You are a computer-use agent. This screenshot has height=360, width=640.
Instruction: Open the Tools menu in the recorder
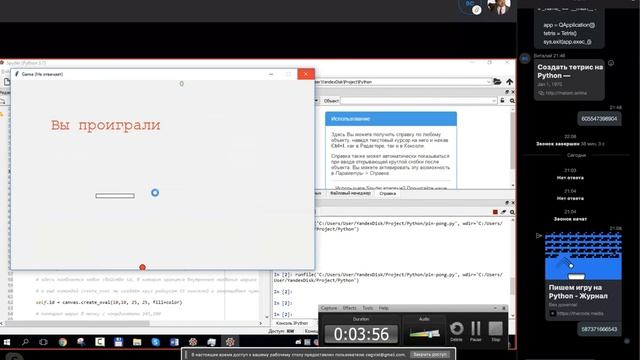point(368,308)
